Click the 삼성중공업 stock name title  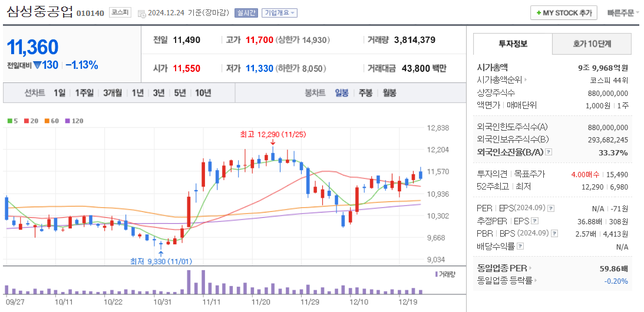(39, 12)
